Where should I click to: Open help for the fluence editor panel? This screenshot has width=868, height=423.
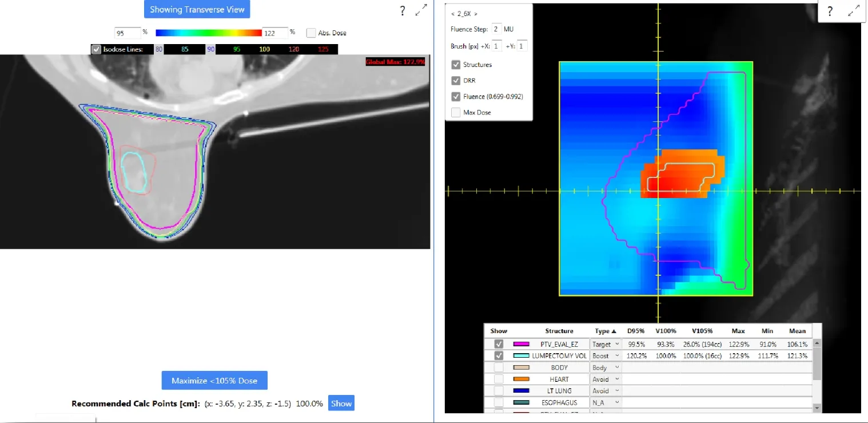829,10
